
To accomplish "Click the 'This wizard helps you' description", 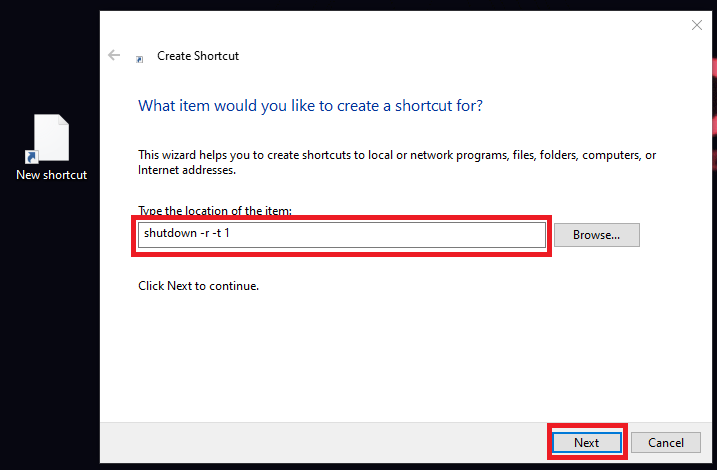I will pyautogui.click(x=397, y=162).
